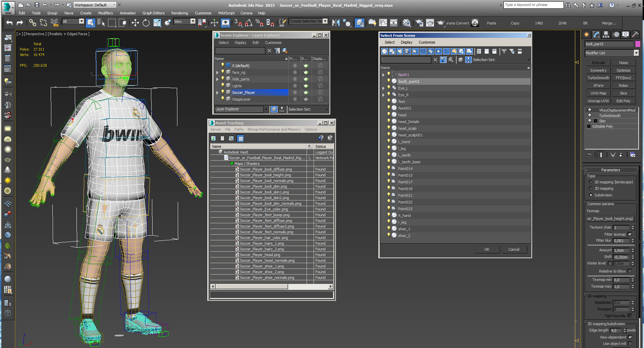644x348 pixels.
Task: Click the magenta object color swatch
Action: point(637,44)
